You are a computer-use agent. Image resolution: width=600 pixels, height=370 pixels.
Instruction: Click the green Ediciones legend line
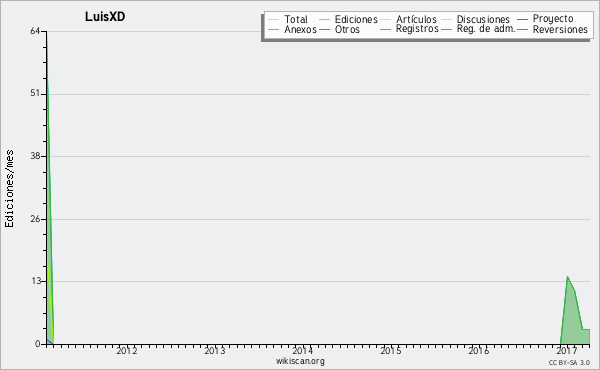[324, 19]
